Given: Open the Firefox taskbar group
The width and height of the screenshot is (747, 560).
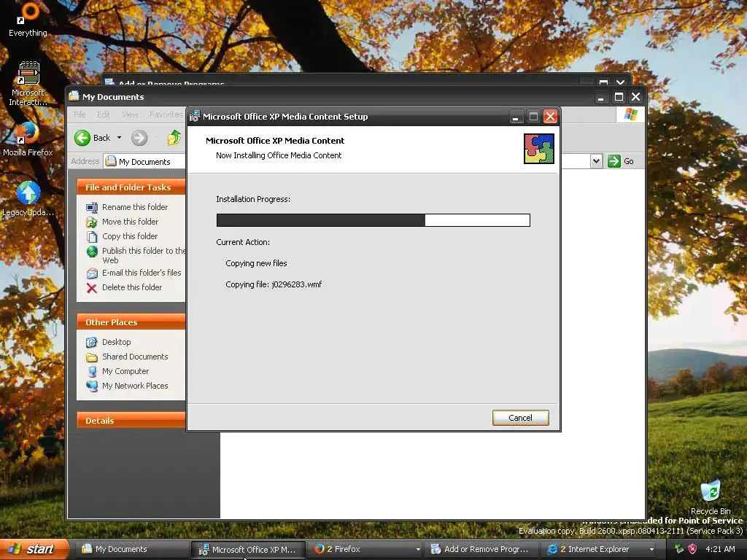Looking at the screenshot, I should [x=366, y=549].
